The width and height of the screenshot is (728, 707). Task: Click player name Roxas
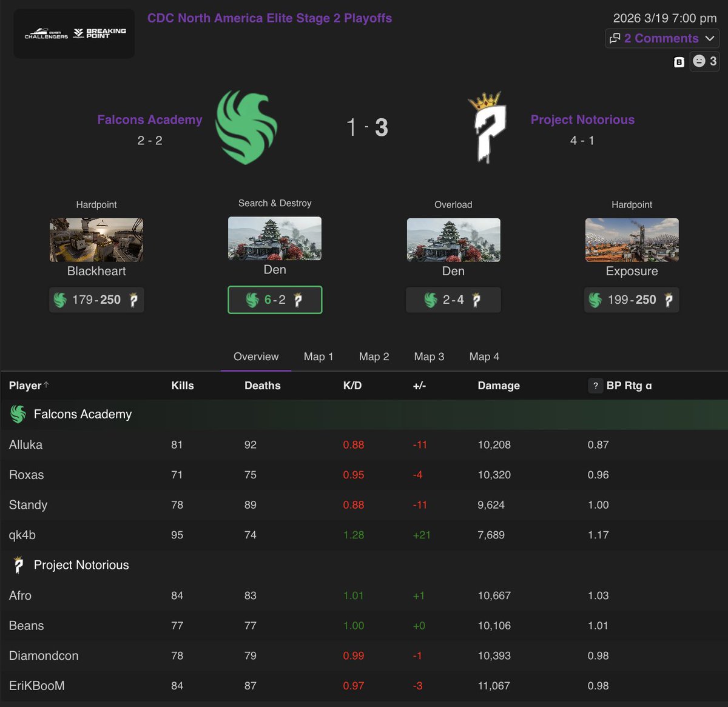pos(26,475)
